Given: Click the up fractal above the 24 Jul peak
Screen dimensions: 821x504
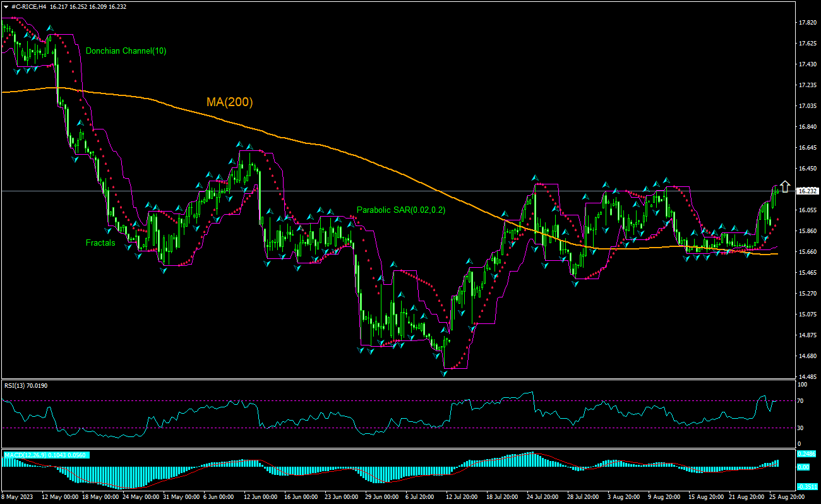Looking at the screenshot, I should pyautogui.click(x=534, y=178).
